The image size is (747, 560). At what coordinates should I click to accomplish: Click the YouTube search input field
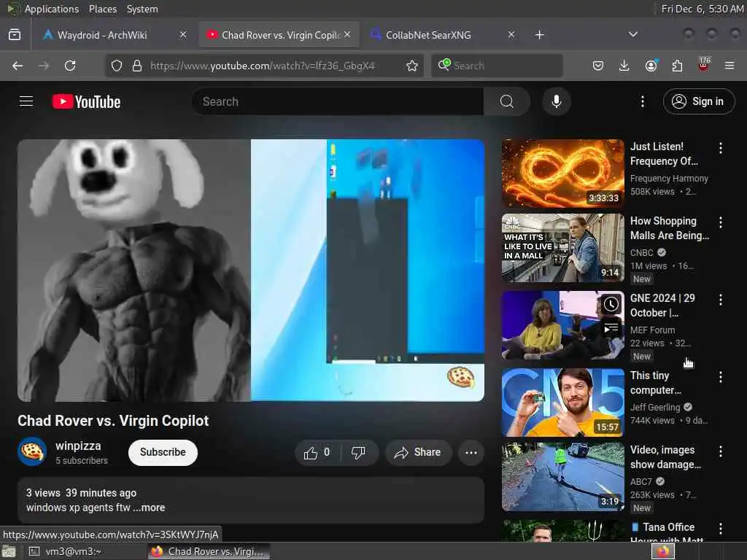[x=337, y=101]
